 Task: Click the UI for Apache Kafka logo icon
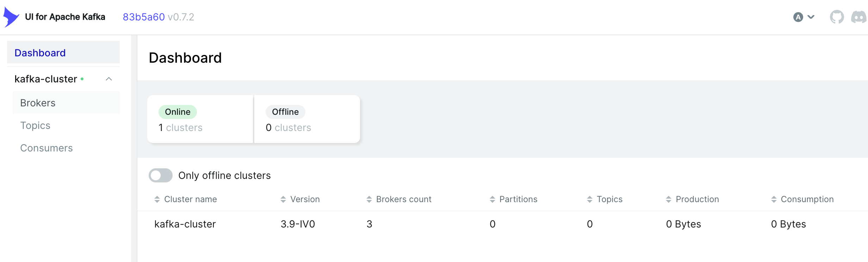[x=11, y=17]
